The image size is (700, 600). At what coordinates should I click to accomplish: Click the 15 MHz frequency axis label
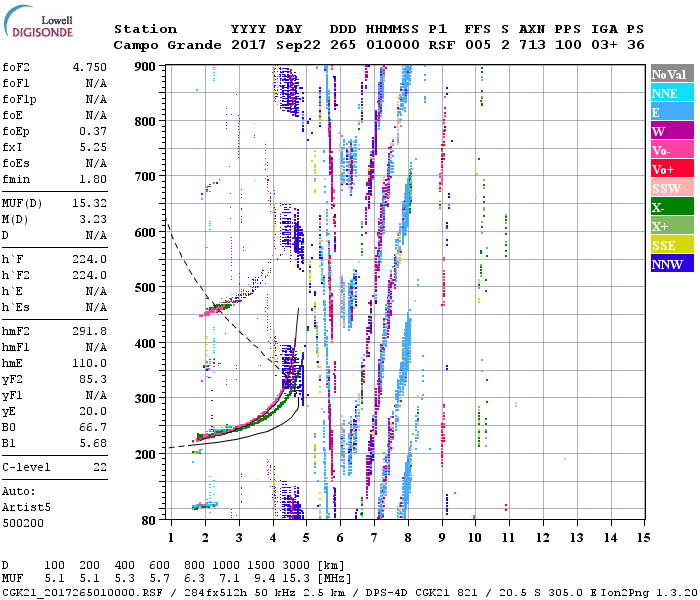pos(643,538)
